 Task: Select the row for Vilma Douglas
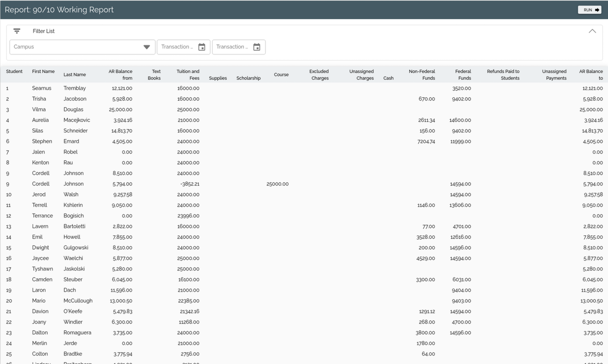point(73,109)
